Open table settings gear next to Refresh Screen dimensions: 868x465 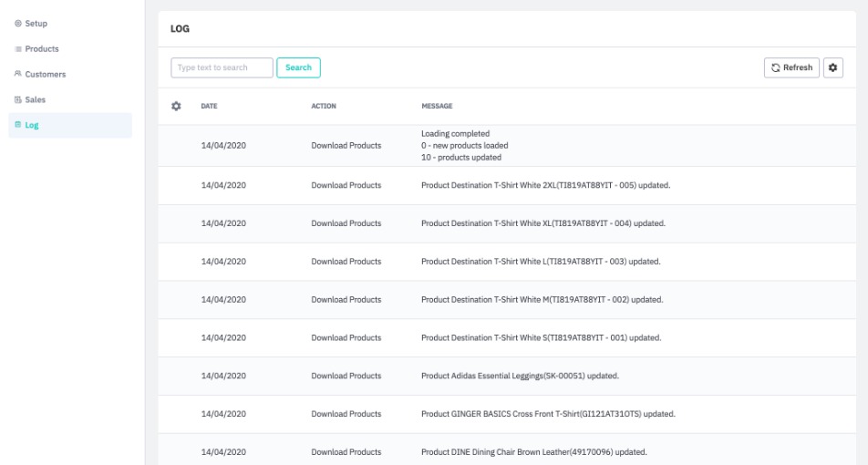tap(832, 67)
